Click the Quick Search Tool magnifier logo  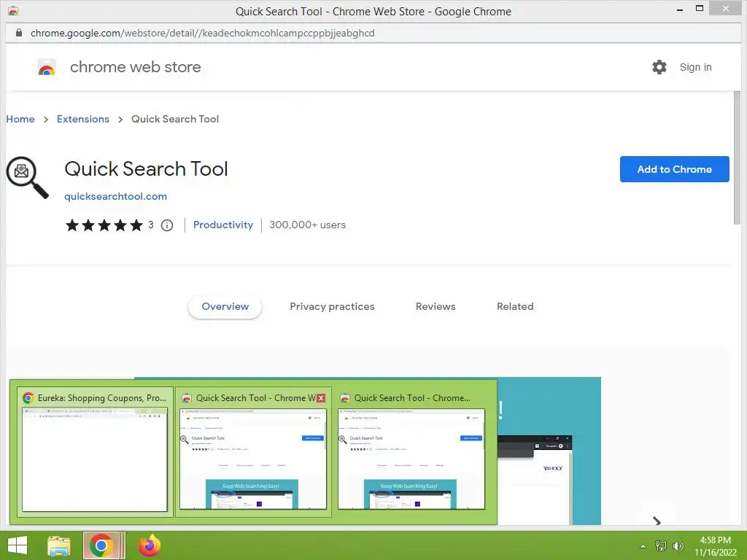coord(27,177)
